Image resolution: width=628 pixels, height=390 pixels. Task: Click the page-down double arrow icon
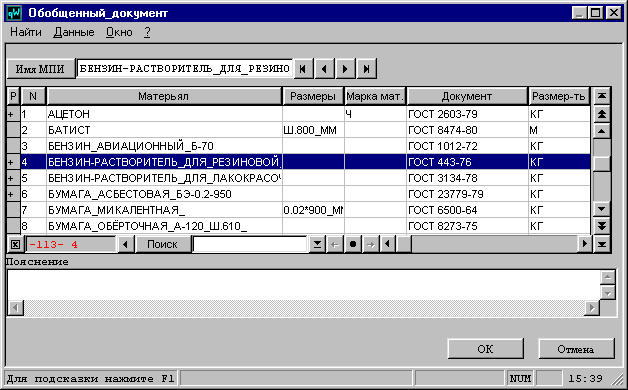[x=602, y=225]
